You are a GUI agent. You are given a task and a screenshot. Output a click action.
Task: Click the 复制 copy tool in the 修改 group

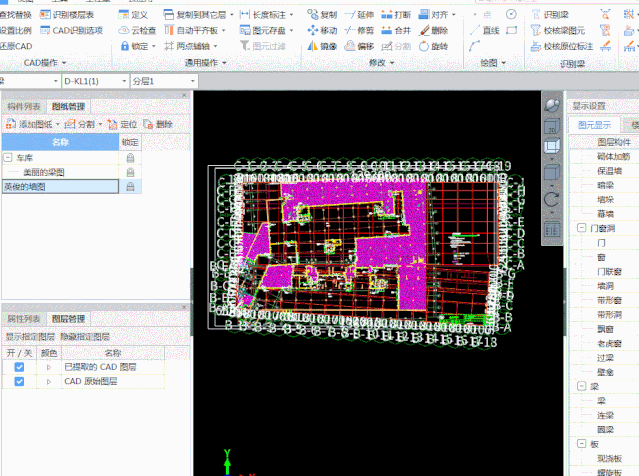(x=322, y=15)
